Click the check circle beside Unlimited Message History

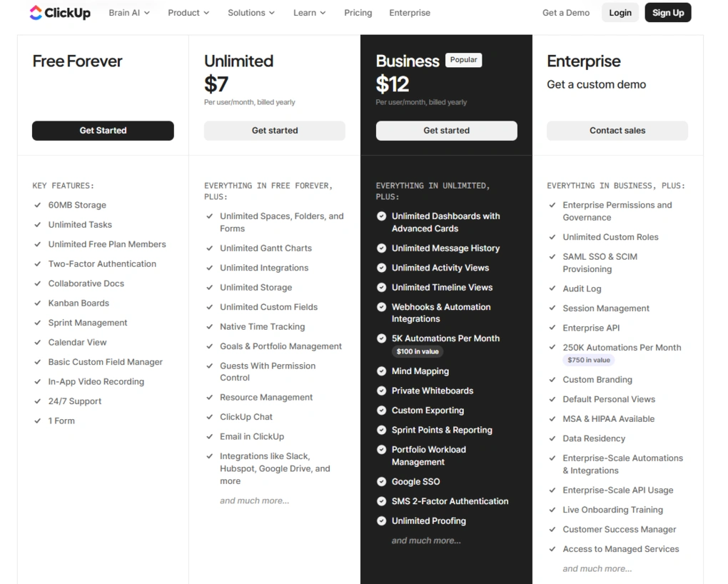[x=382, y=248]
